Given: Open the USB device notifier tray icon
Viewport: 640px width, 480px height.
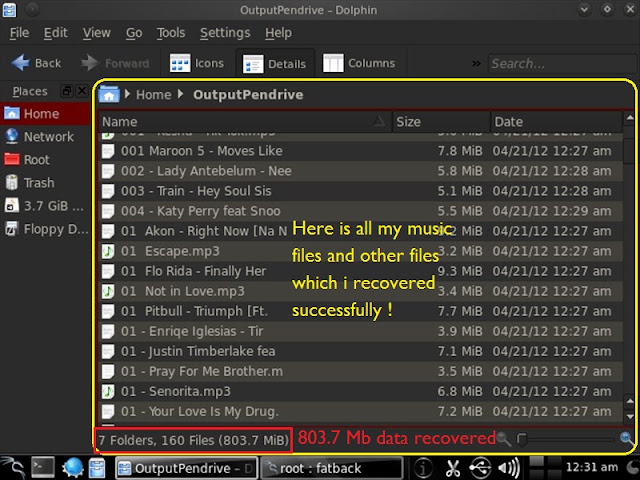Looking at the screenshot, I should tap(480, 468).
